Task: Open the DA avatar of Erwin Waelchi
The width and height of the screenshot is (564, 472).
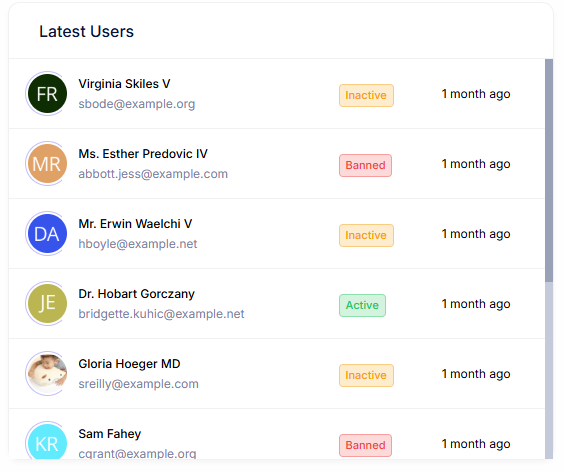Action: [47, 234]
